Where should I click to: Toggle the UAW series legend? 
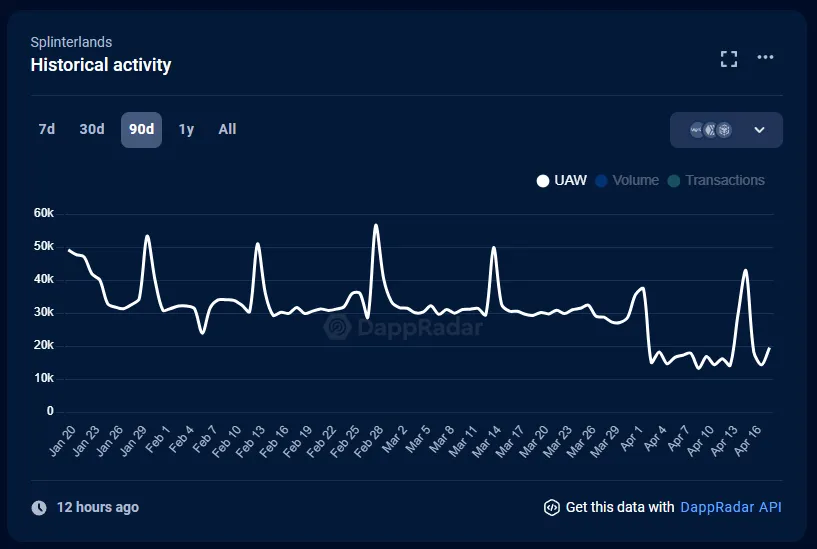(562, 180)
